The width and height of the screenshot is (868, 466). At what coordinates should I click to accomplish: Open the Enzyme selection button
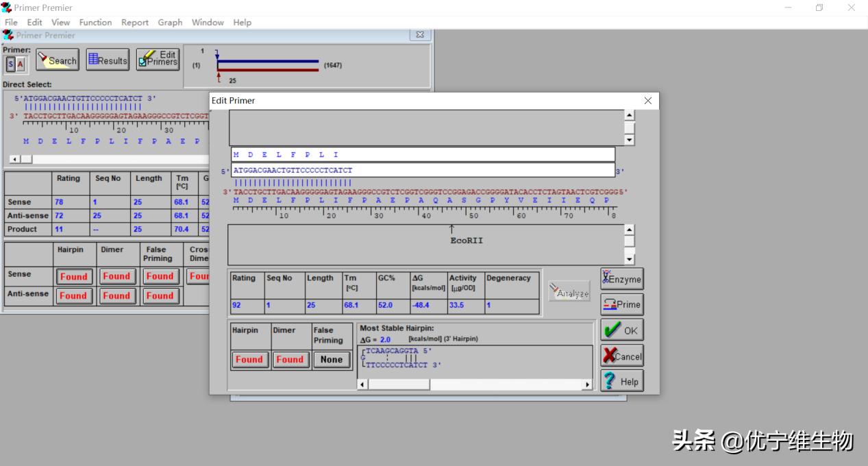tap(621, 279)
